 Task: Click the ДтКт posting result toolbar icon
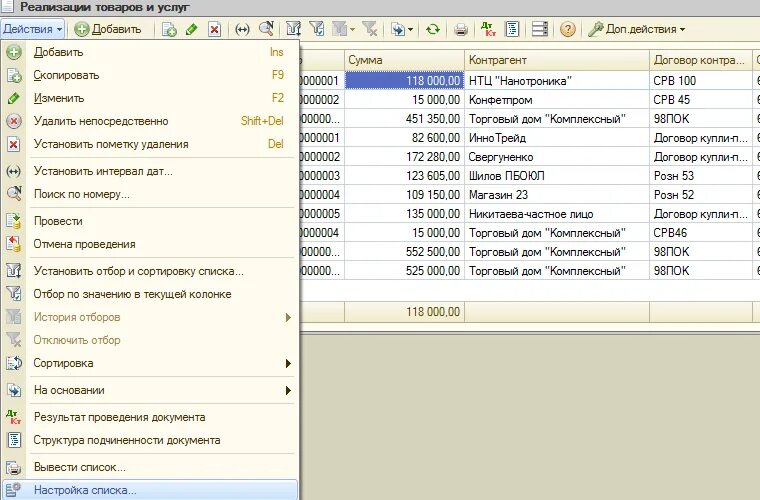(488, 29)
